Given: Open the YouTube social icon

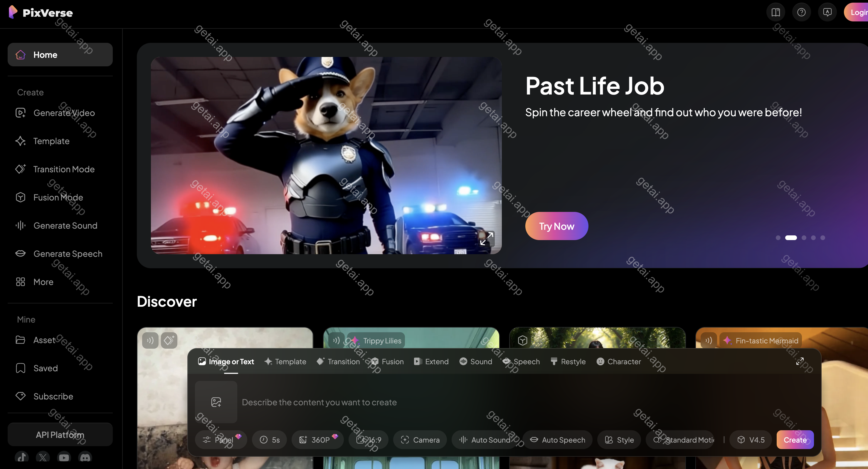Looking at the screenshot, I should 64,457.
